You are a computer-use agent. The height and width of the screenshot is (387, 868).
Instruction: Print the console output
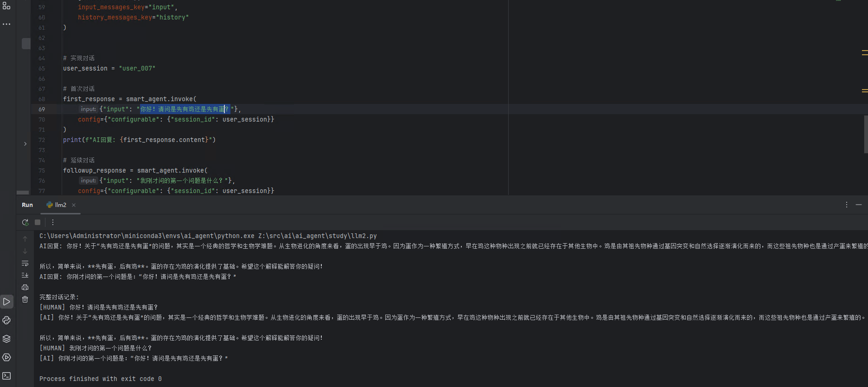point(25,287)
